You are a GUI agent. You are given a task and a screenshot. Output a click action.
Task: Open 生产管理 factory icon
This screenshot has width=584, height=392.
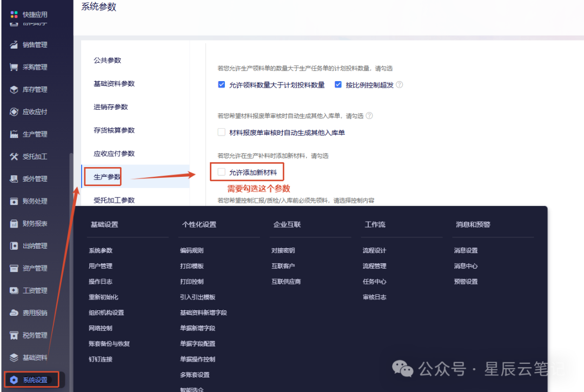[x=14, y=134]
